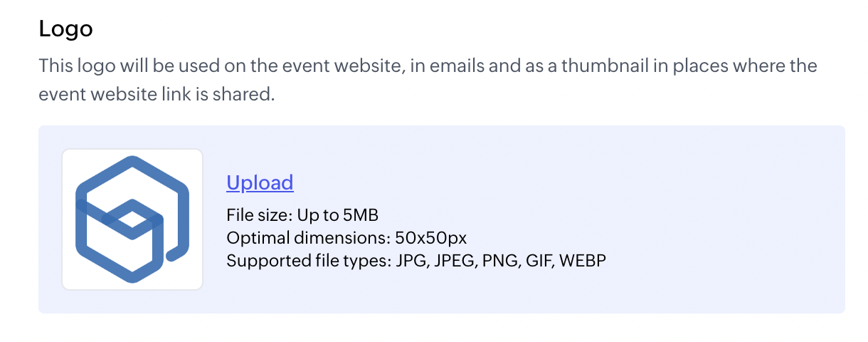
Task: Click the words 'event website link is shared'
Action: pyautogui.click(x=157, y=94)
